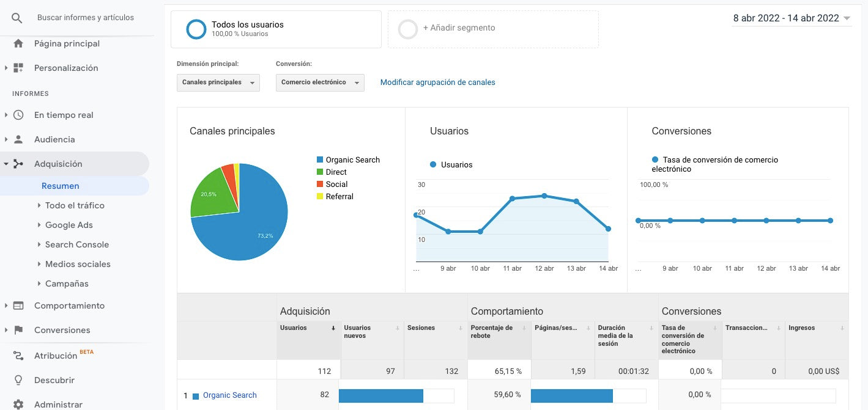Open Página principal home icon

18,43
